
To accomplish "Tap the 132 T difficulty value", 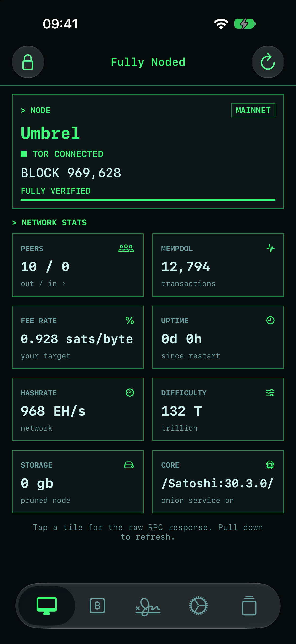I will tap(182, 411).
